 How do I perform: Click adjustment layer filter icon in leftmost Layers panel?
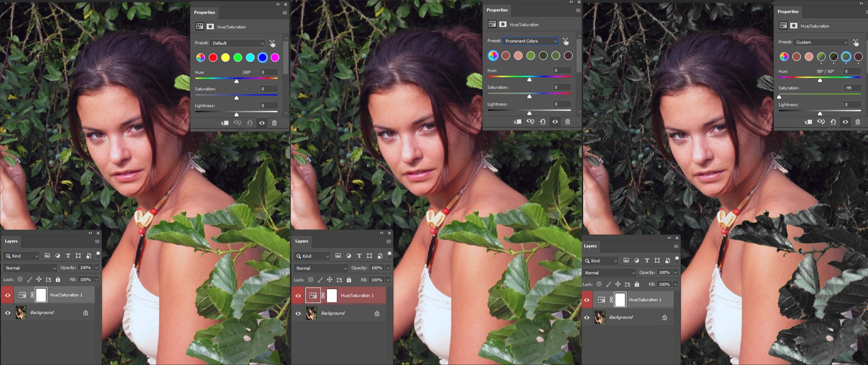pos(57,256)
